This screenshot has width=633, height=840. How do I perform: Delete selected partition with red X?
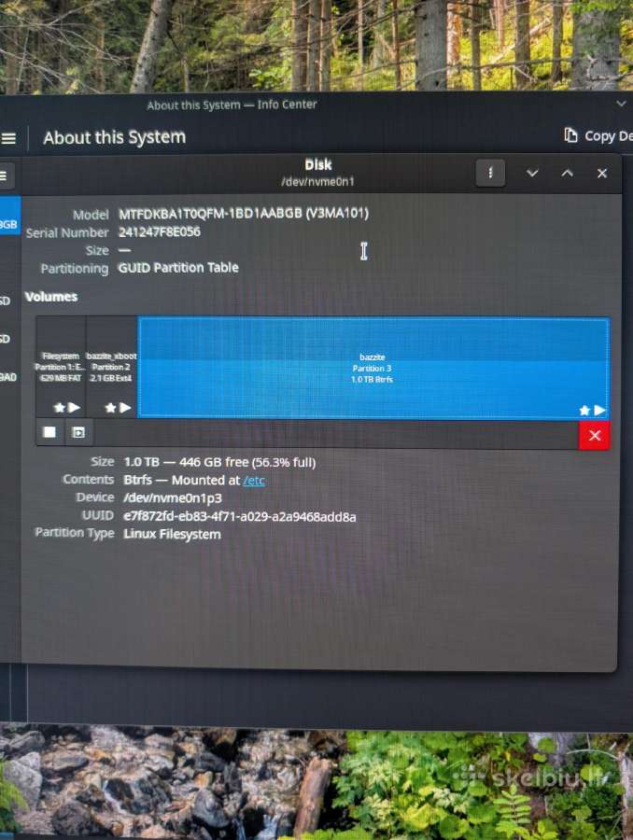point(594,435)
